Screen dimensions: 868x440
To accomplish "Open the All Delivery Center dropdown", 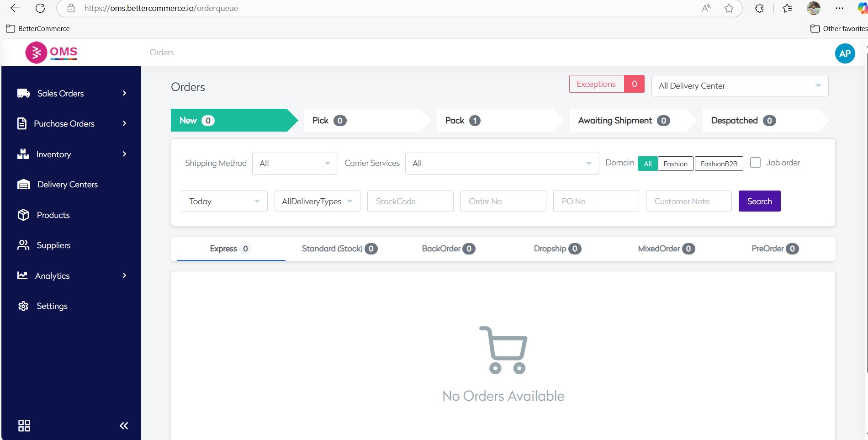I will 739,86.
